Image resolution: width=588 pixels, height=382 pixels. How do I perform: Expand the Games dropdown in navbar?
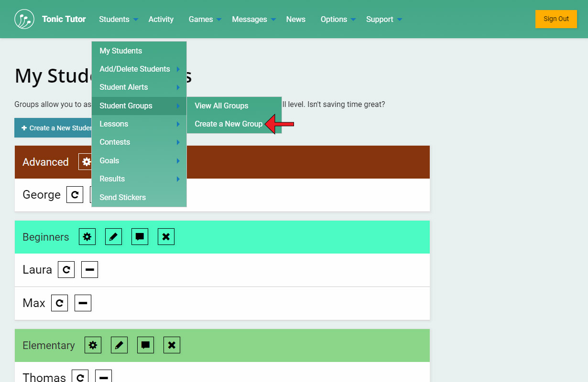point(205,20)
